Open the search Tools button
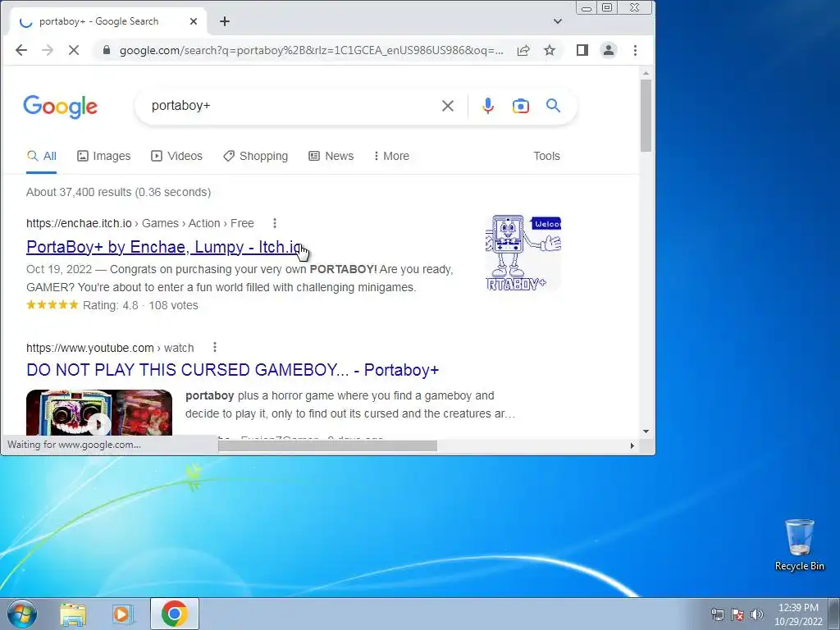The image size is (840, 630). [546, 156]
